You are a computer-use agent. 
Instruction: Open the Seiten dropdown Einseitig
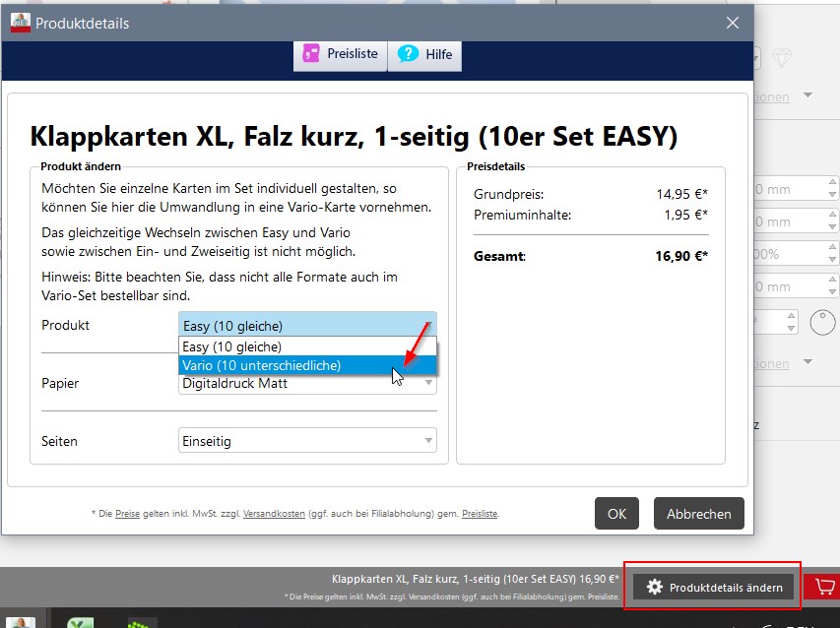(307, 441)
